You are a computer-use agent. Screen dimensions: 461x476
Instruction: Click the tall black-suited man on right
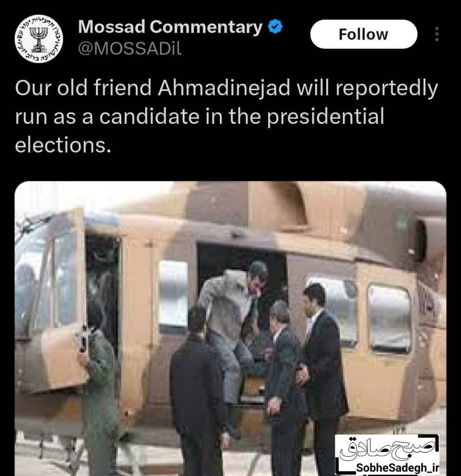click(323, 376)
